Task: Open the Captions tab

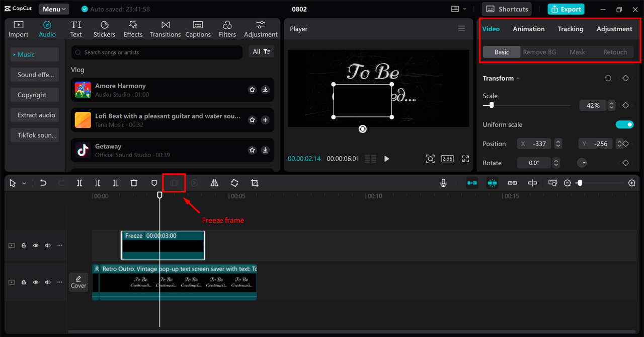Action: coord(198,29)
